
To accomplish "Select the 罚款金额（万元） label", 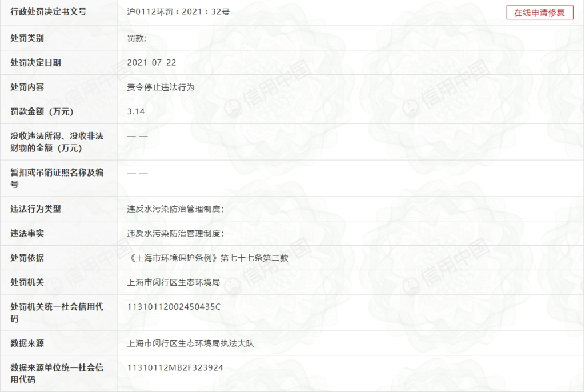I will (42, 112).
